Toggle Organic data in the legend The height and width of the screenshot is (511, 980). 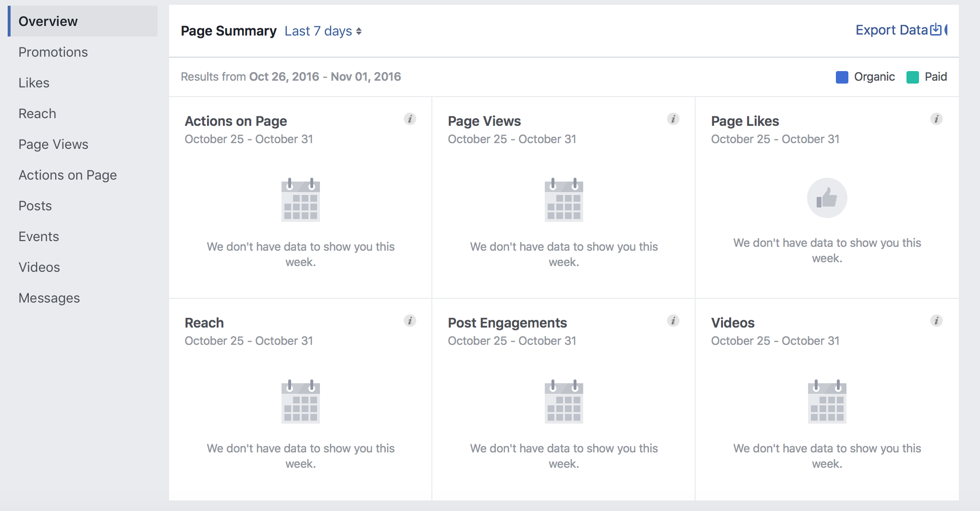[842, 77]
